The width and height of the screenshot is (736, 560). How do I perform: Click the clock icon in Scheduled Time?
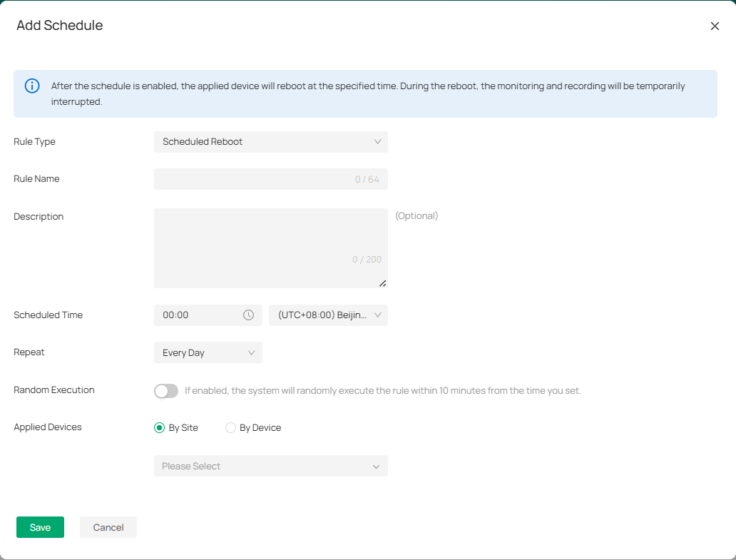[x=248, y=315]
